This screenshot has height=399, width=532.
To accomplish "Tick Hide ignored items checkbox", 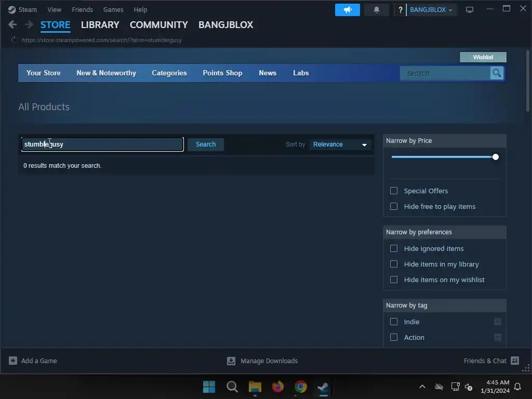I will (394, 248).
